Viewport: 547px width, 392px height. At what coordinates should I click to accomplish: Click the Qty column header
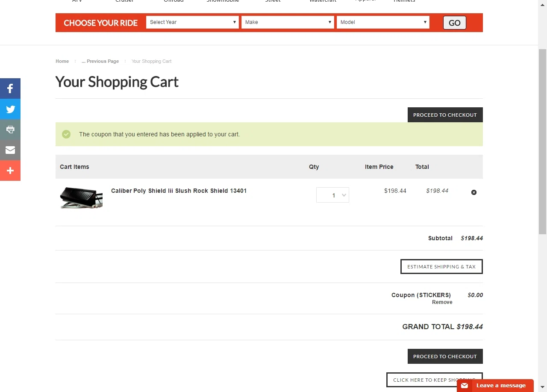coord(314,167)
